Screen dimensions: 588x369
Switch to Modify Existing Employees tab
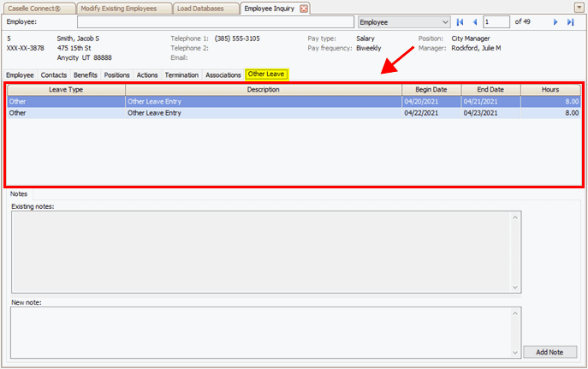(x=119, y=8)
